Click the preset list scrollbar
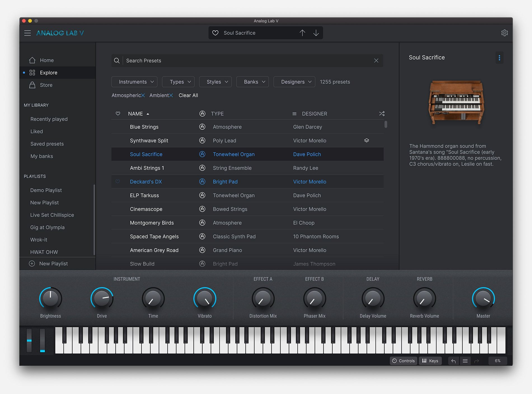 [x=386, y=124]
